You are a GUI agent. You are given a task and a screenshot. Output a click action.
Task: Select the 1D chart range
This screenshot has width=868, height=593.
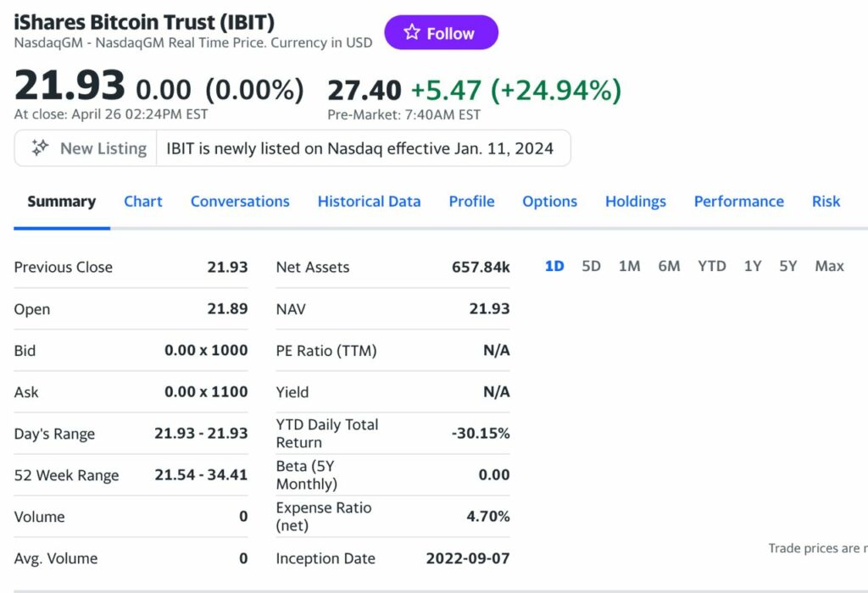pyautogui.click(x=553, y=265)
